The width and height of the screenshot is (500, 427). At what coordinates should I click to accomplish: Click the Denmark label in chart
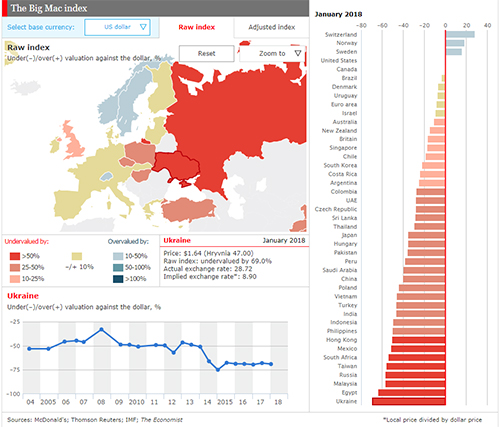tap(344, 87)
